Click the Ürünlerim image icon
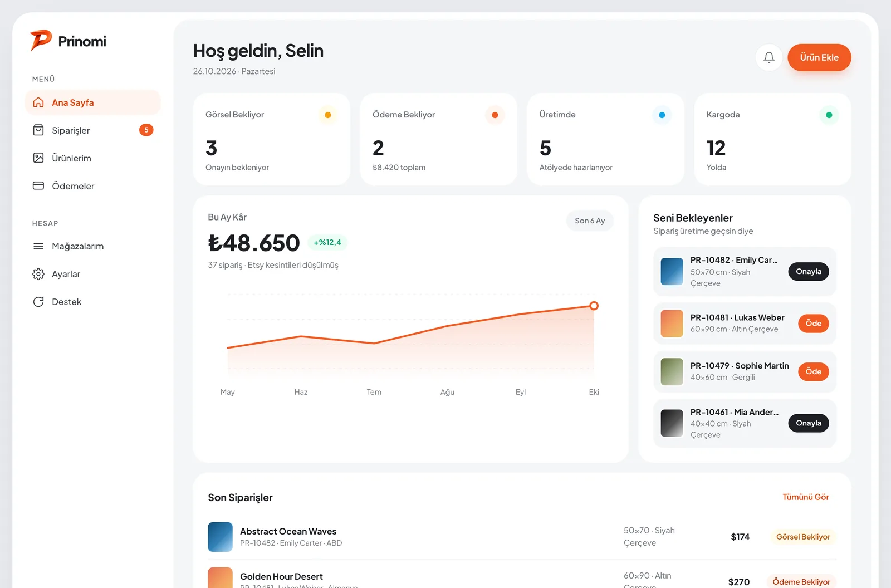The width and height of the screenshot is (891, 588). 38,158
